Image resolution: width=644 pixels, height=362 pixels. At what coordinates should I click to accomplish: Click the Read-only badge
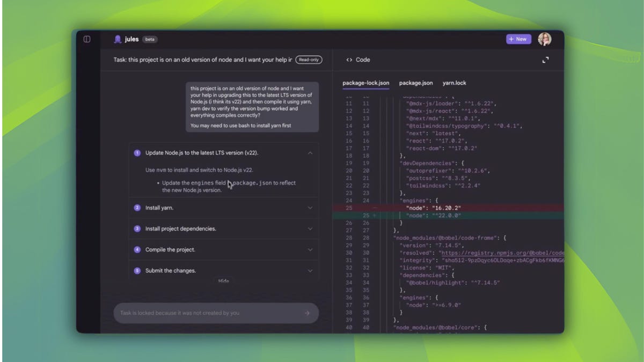click(x=309, y=60)
